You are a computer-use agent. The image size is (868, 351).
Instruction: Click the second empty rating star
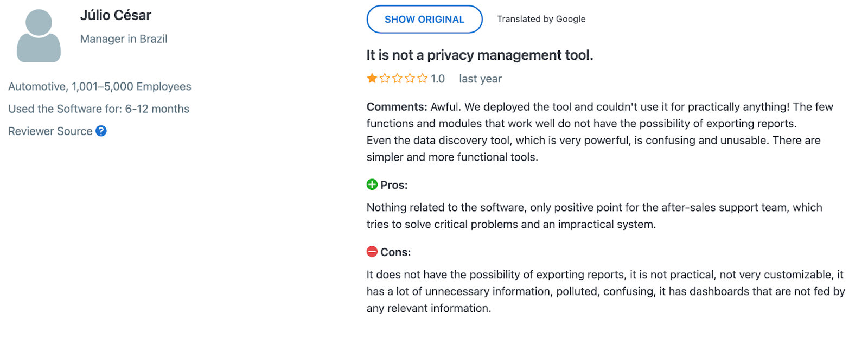(x=385, y=79)
